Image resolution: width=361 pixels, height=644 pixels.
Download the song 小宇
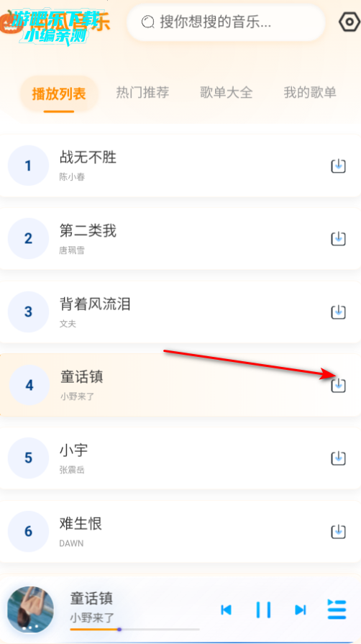(339, 458)
